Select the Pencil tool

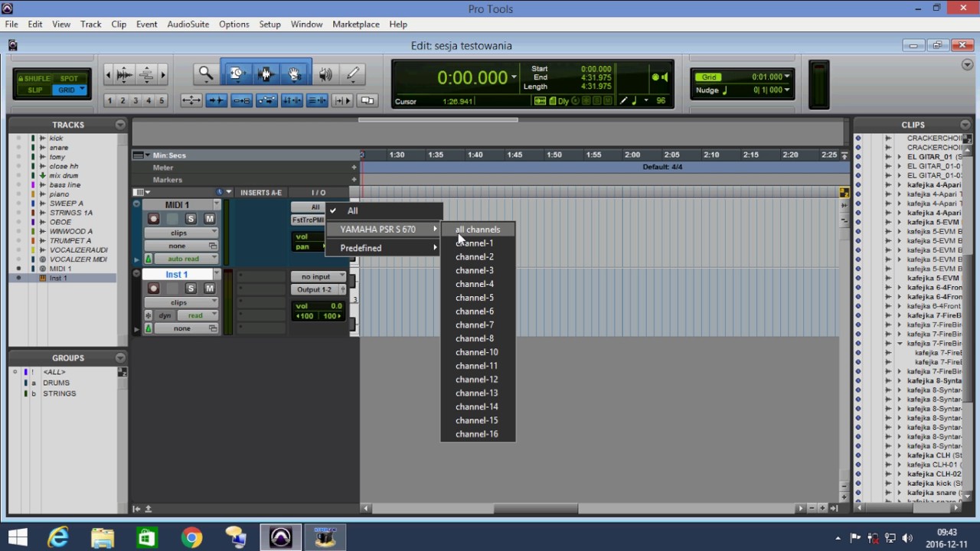(x=353, y=74)
